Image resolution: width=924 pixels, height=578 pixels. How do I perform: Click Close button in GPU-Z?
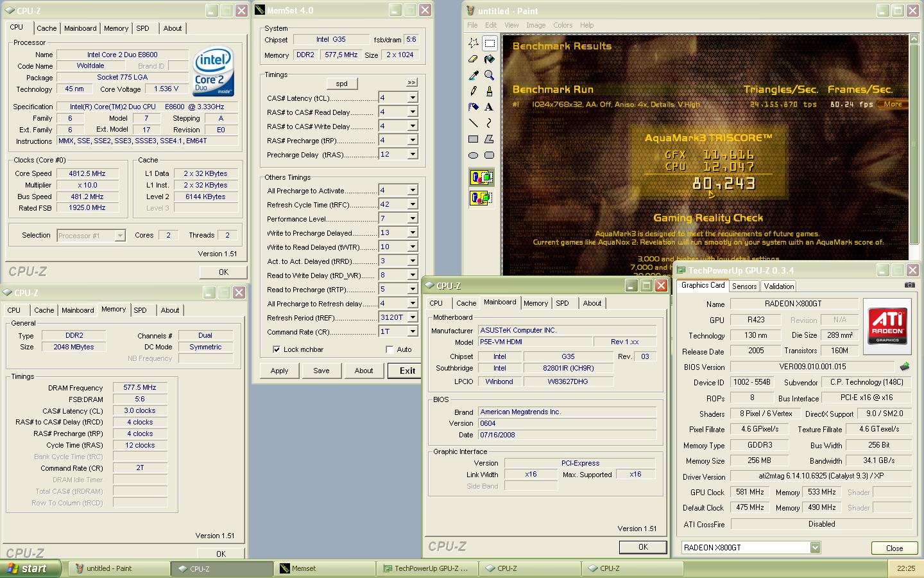pos(894,548)
